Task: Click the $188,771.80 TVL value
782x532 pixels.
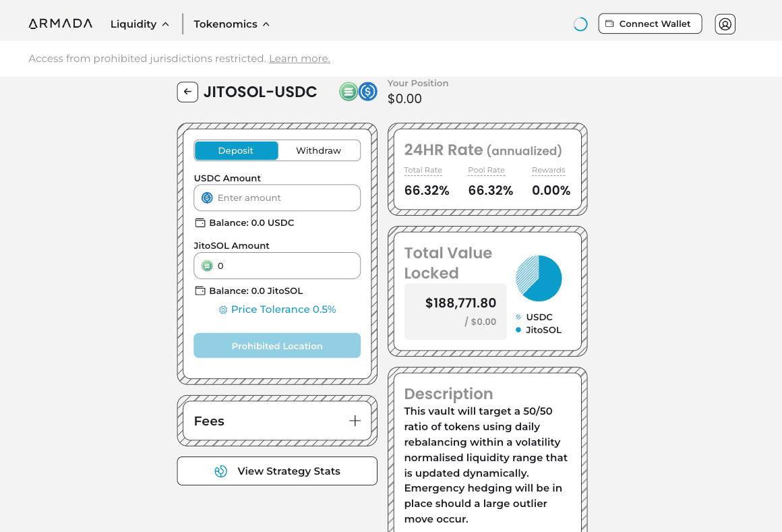Action: [460, 303]
